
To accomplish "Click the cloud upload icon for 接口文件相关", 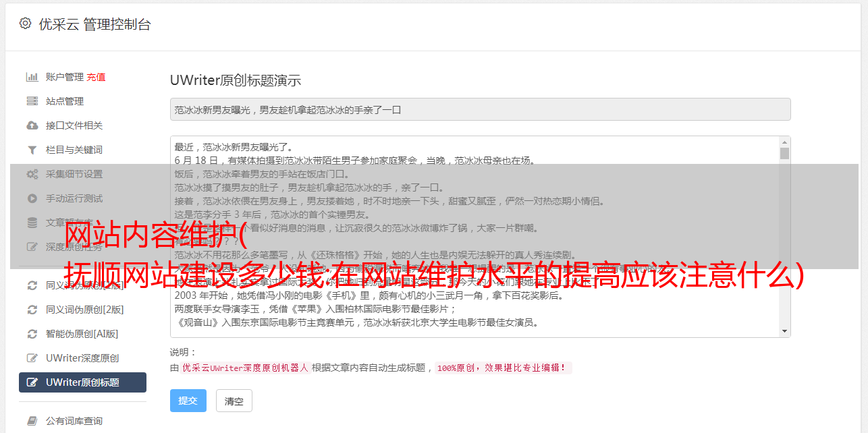I will (x=32, y=125).
